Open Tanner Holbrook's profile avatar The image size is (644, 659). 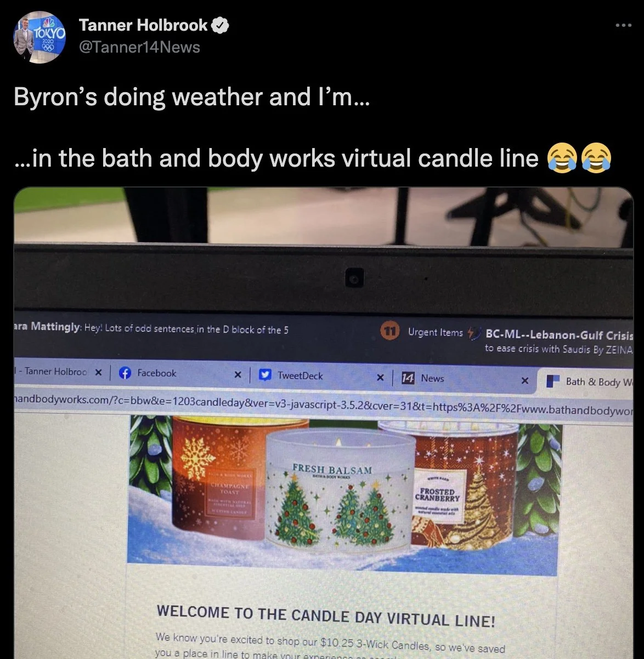(x=39, y=37)
